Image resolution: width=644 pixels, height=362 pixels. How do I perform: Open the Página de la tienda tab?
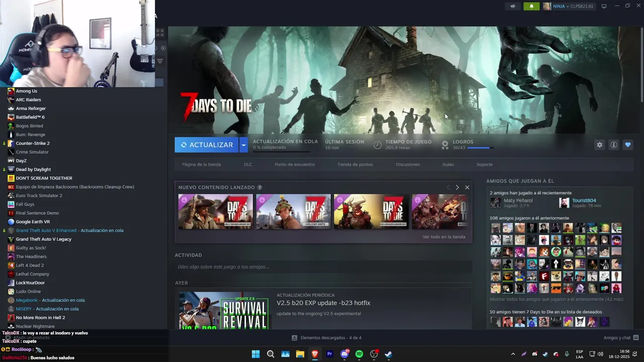(201, 164)
